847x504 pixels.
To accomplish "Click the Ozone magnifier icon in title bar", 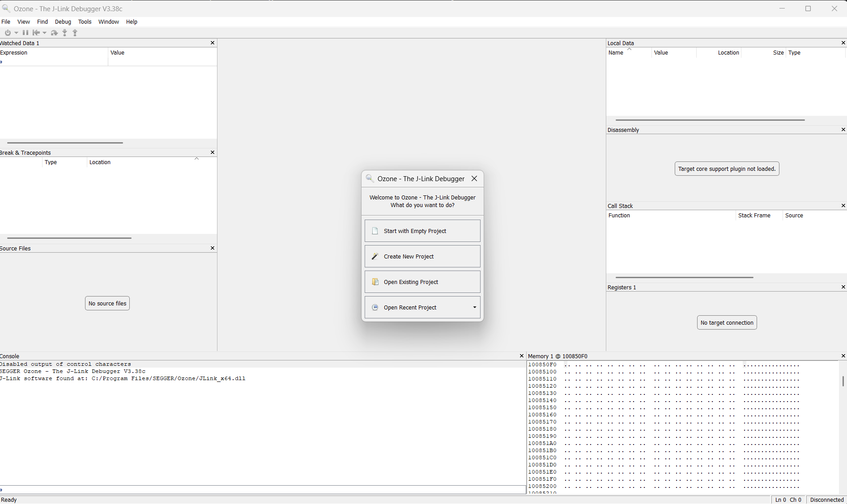I will 6,8.
